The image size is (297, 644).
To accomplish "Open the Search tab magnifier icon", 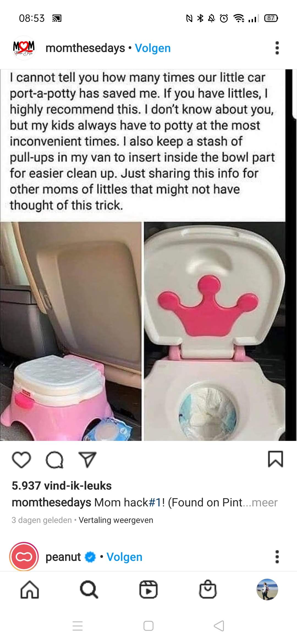I will (x=89, y=590).
